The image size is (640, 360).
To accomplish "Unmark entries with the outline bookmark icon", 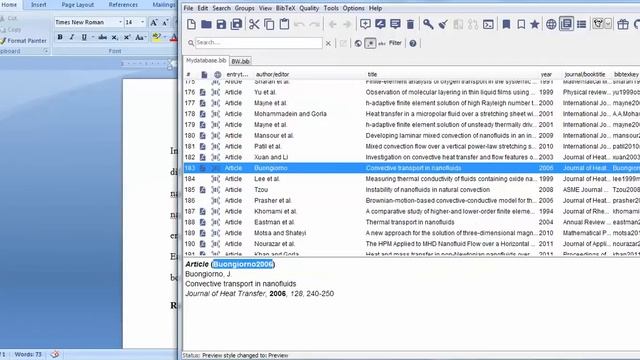I will point(521,24).
